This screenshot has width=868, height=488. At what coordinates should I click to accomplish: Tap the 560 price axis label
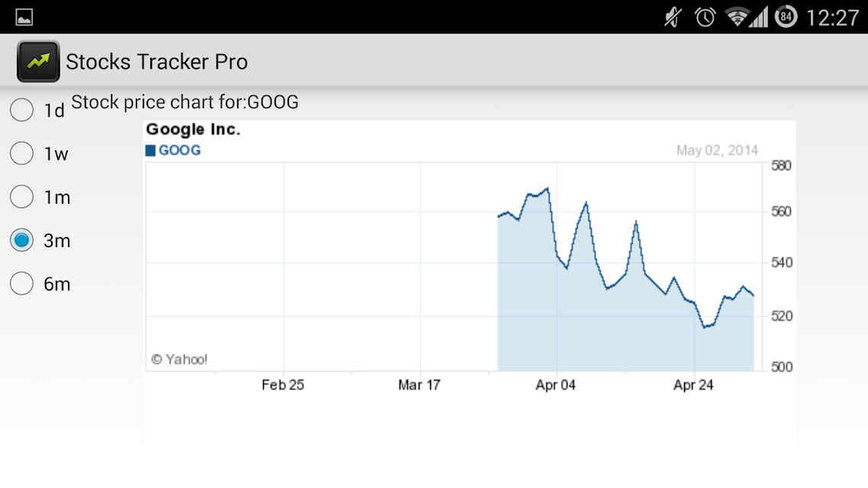pos(781,211)
